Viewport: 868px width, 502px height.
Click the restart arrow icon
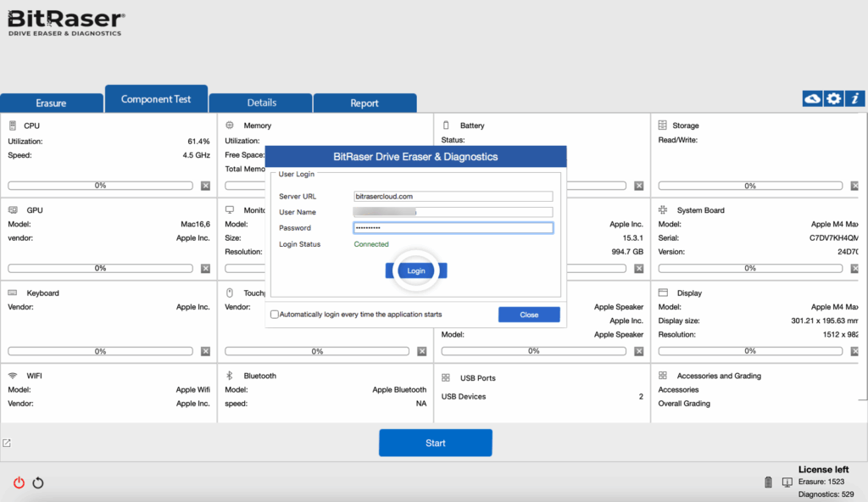tap(38, 482)
